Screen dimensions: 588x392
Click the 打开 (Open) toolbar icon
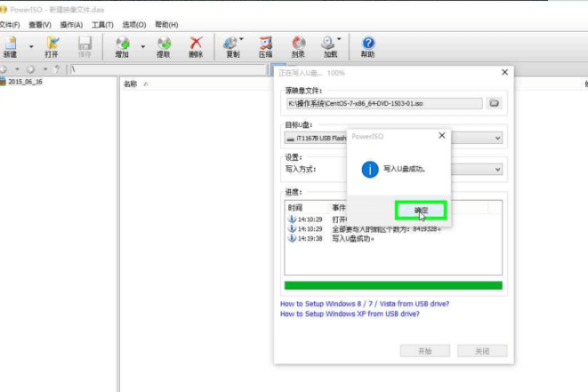52,46
